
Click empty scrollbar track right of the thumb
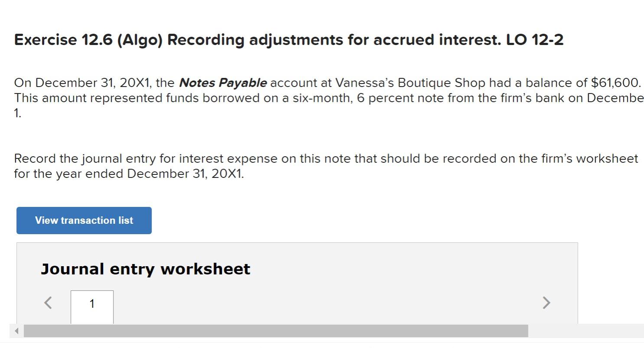point(585,331)
